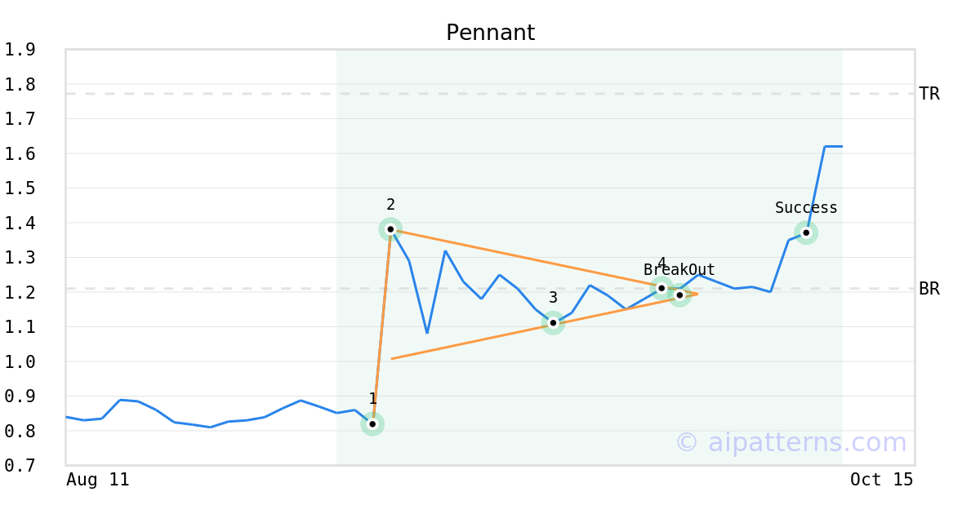Click the Success text label
This screenshot has height=514, width=980.
tap(806, 208)
